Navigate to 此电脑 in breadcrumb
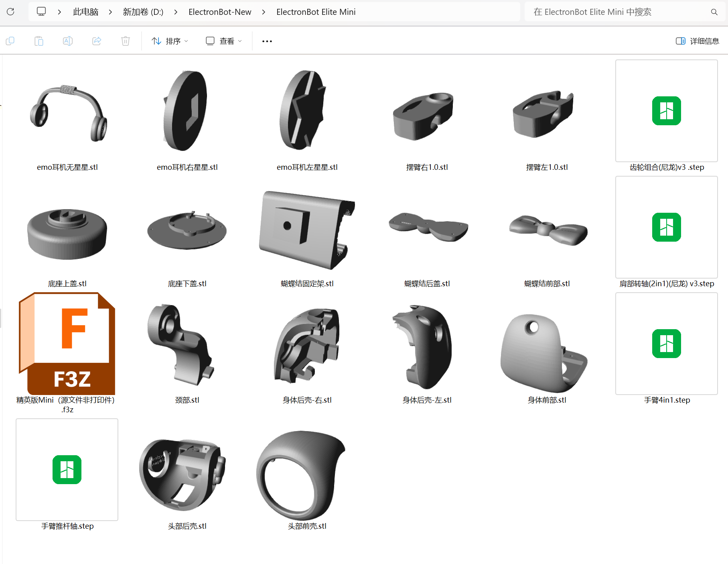Viewport: 728px width, 564px height. [85, 12]
